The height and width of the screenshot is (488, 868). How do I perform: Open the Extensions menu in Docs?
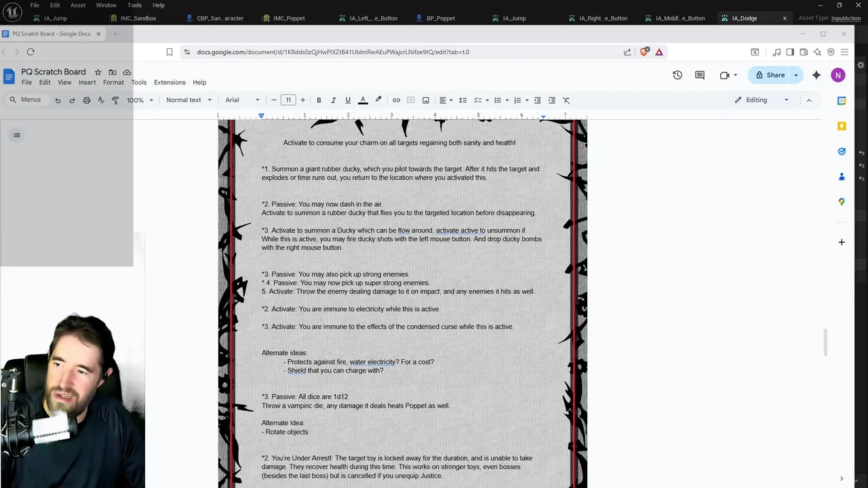point(170,83)
